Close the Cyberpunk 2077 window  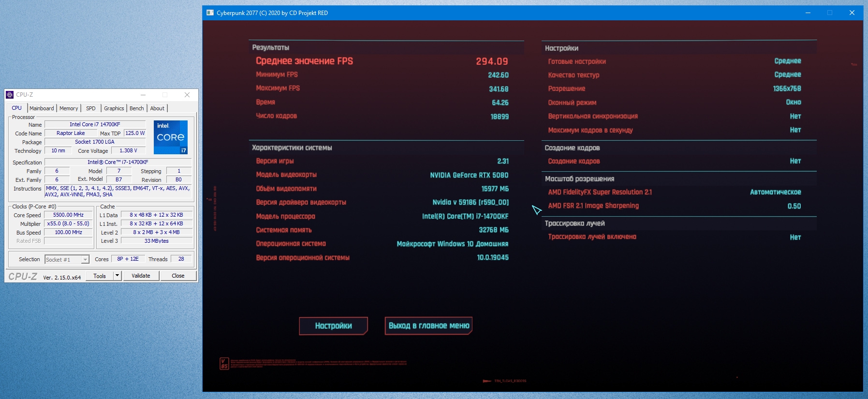click(x=852, y=13)
